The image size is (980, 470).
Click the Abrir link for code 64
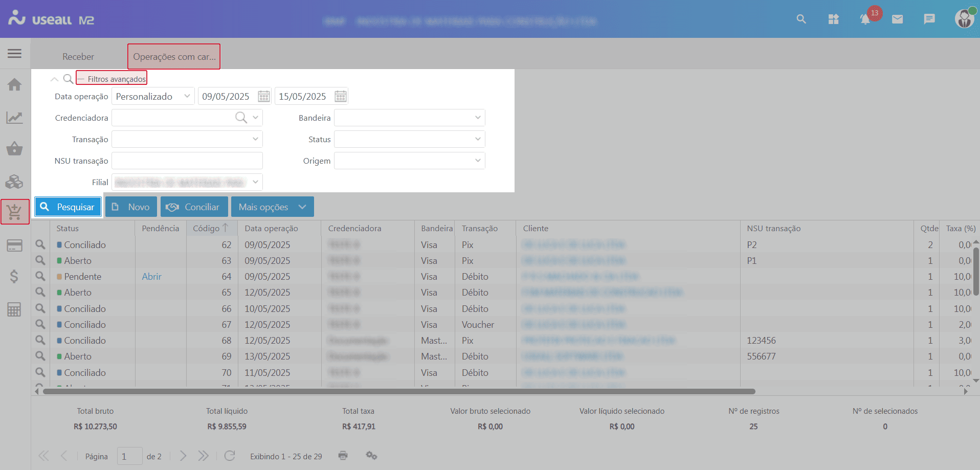[x=151, y=277]
